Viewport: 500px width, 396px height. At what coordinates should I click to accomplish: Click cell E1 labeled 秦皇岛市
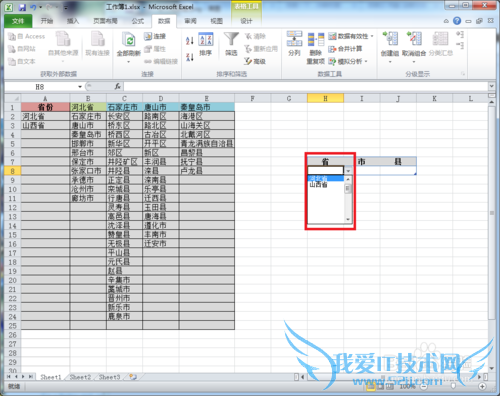pyautogui.click(x=207, y=107)
